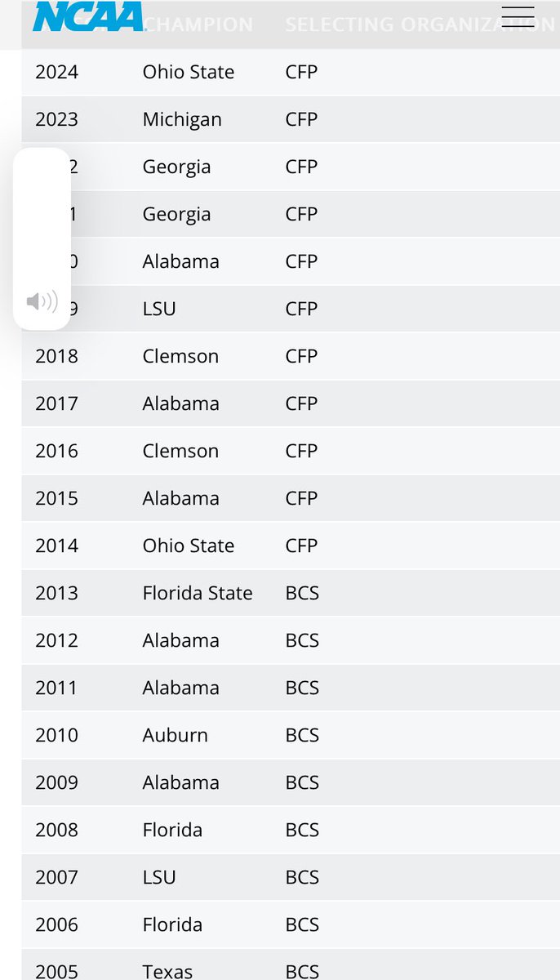Screen dimensions: 560x980
Task: Tap 2016 Clemson champion entry
Action: (180, 451)
